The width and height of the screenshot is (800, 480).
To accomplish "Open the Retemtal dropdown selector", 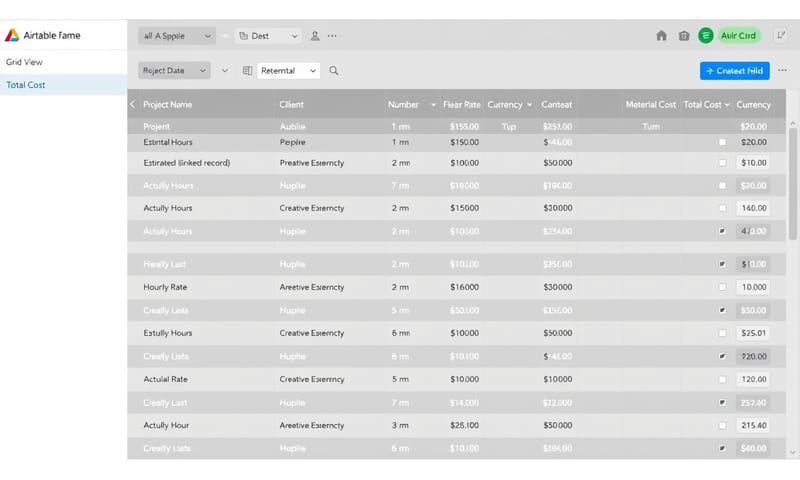I will point(288,71).
